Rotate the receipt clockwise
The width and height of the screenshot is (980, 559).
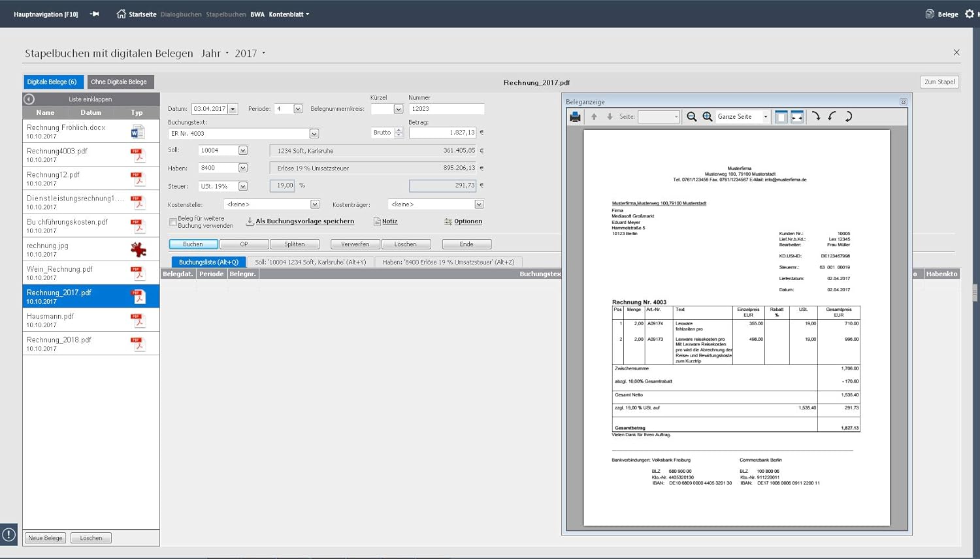click(x=816, y=117)
